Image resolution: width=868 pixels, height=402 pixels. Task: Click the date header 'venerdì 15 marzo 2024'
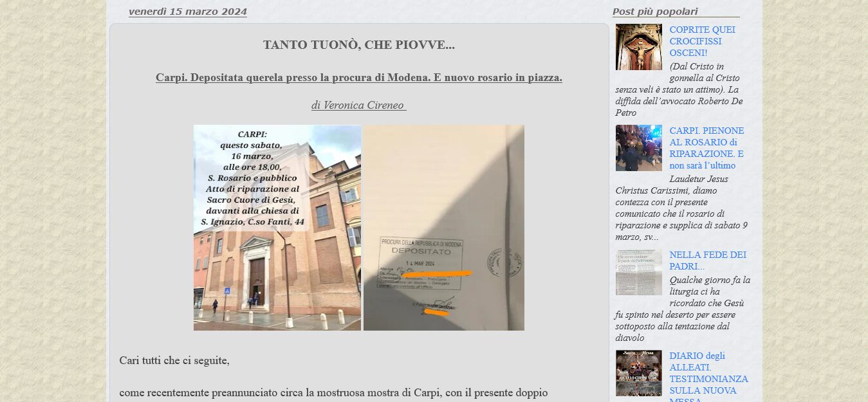coord(188,12)
